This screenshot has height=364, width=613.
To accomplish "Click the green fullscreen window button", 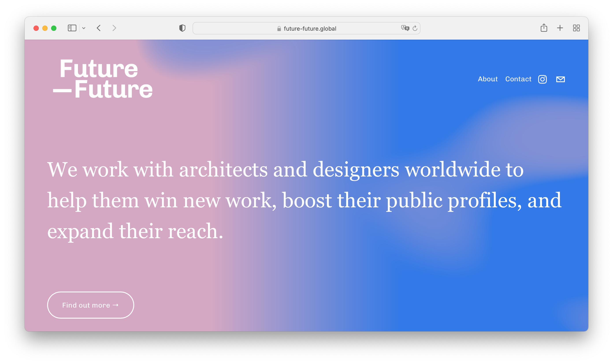I will (x=54, y=28).
